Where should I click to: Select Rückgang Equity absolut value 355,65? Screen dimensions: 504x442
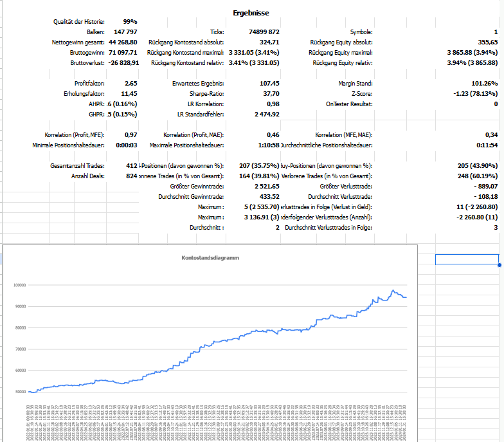[x=487, y=42]
